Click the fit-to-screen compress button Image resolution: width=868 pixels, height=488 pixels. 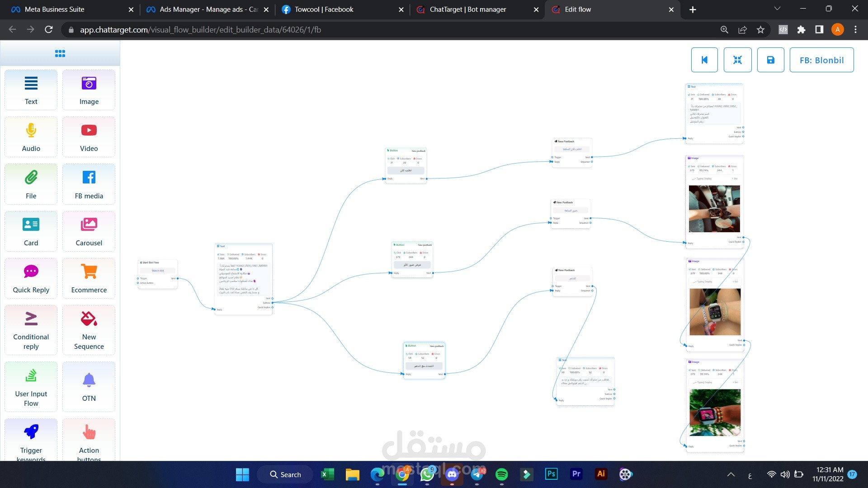pyautogui.click(x=737, y=60)
